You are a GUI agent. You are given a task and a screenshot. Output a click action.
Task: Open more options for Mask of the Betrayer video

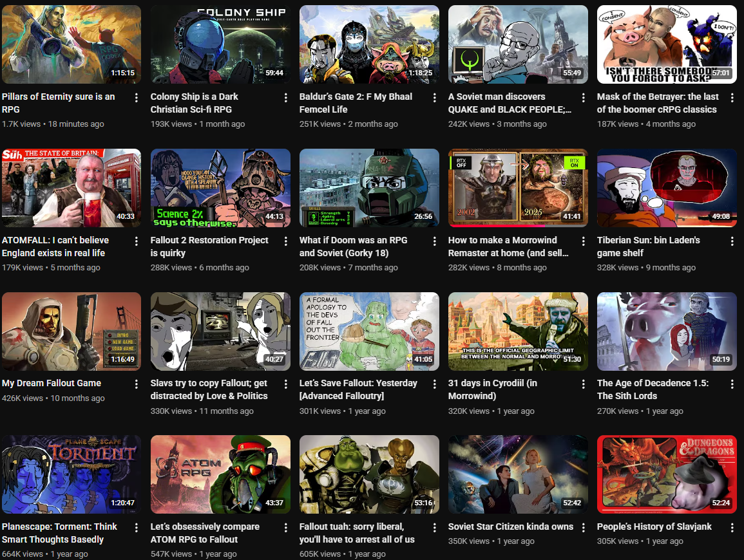pos(732,97)
